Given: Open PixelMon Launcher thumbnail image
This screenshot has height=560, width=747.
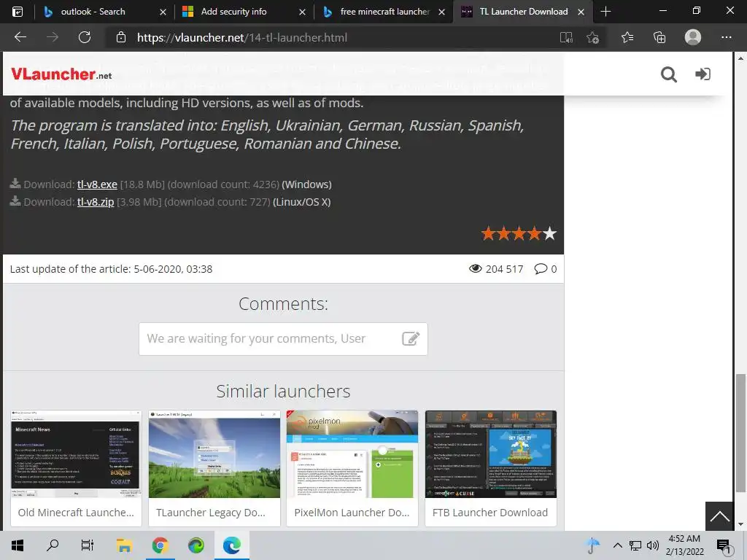Looking at the screenshot, I should (352, 454).
